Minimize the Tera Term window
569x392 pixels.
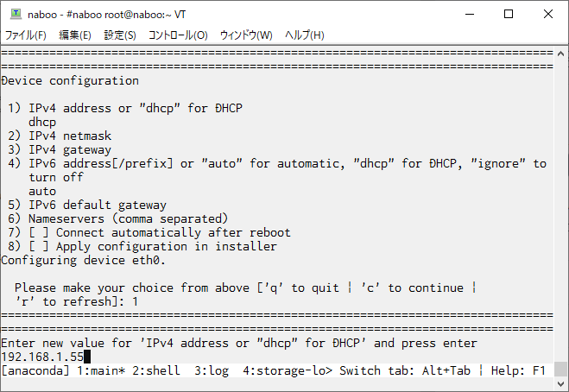pyautogui.click(x=470, y=14)
